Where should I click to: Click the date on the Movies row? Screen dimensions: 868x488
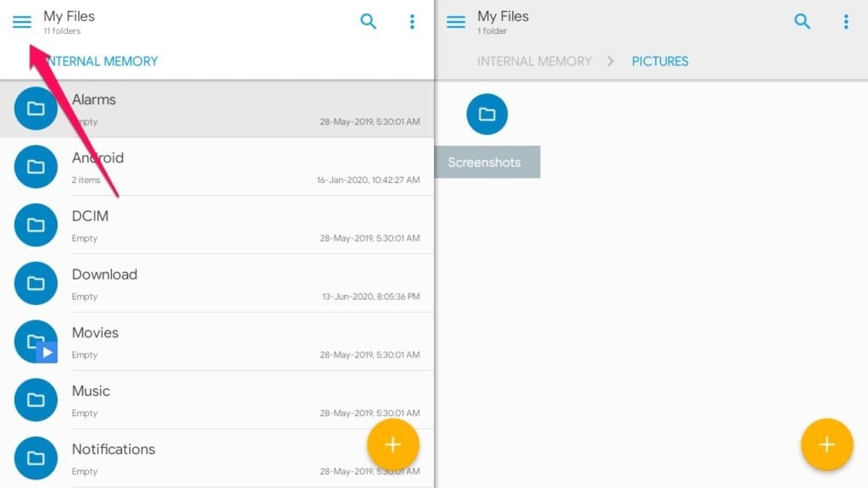pos(370,355)
